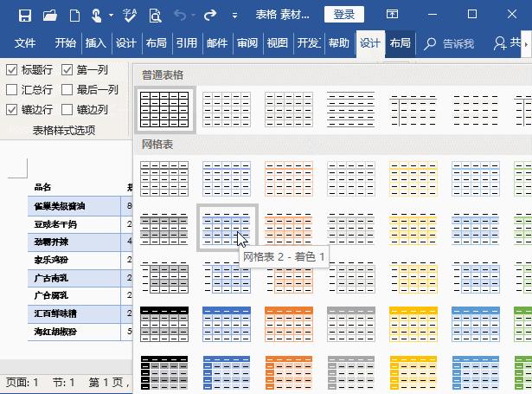Click the Save icon in quick access toolbar
532x394 pixels.
(25, 15)
